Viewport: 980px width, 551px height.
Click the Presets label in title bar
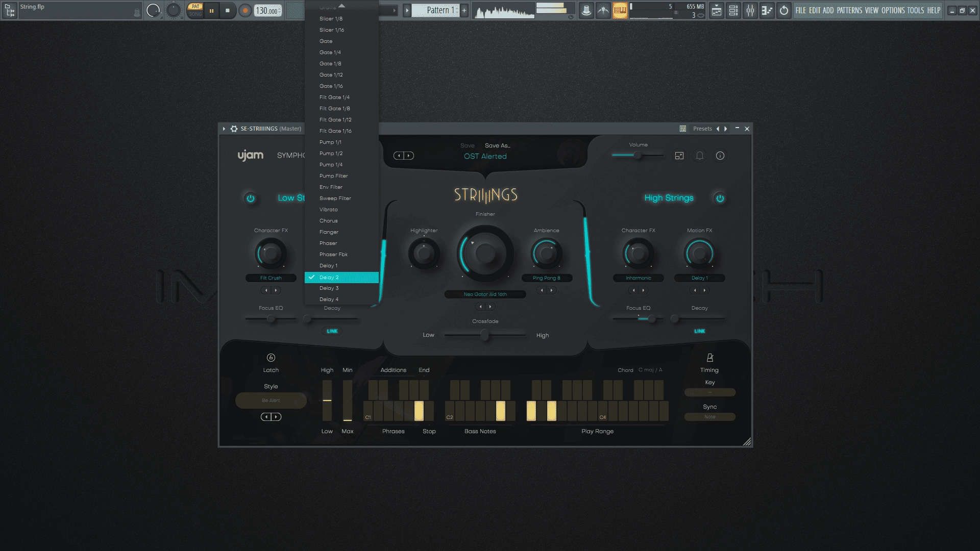tap(702, 129)
